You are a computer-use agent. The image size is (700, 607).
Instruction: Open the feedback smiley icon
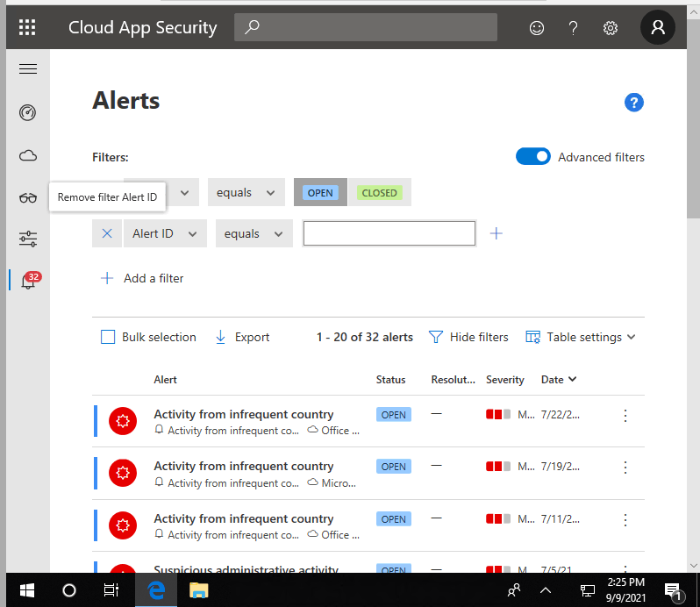537,28
